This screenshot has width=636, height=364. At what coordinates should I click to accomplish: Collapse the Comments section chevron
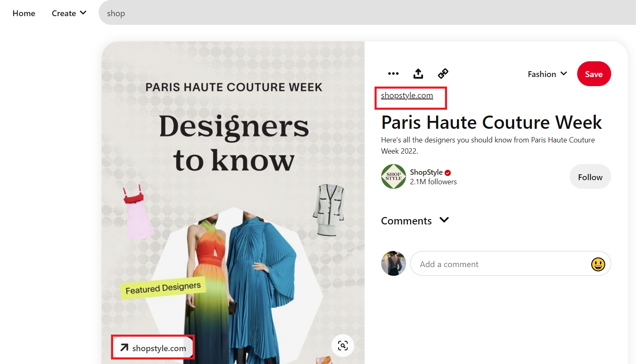[444, 220]
